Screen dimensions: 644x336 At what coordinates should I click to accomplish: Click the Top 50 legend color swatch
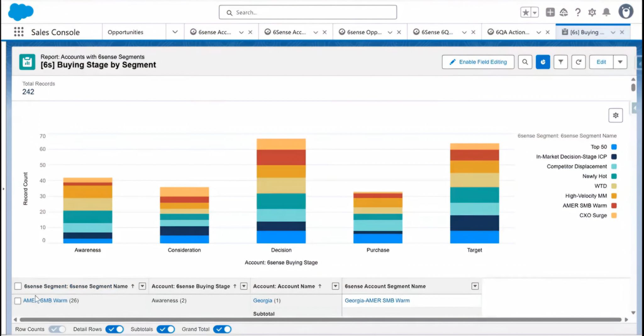614,147
